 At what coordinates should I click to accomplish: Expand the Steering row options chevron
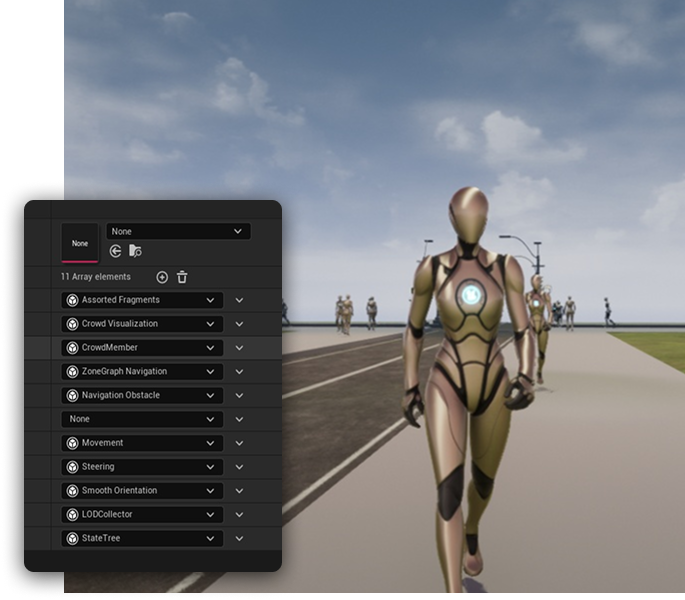tap(239, 467)
